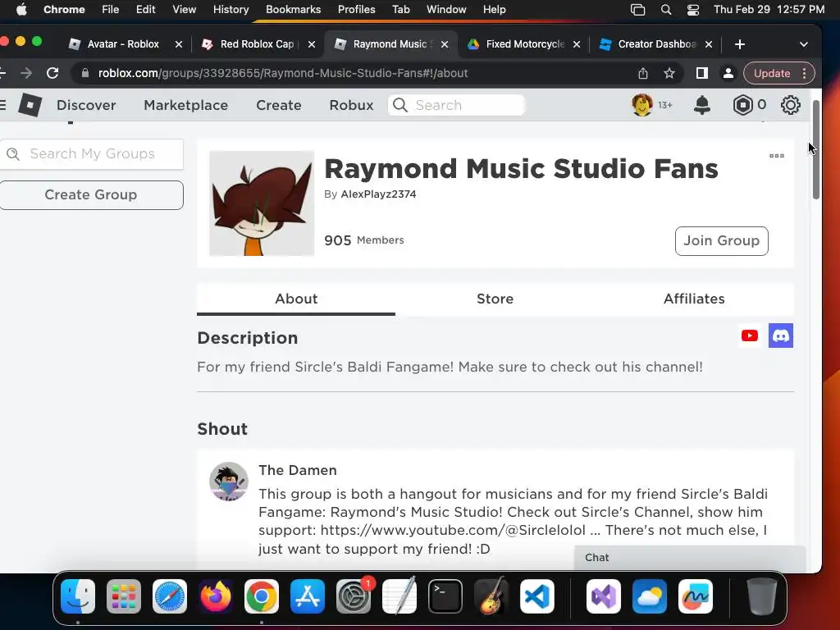Focus the Roblox Search field
840x630 pixels.
pyautogui.click(x=456, y=105)
